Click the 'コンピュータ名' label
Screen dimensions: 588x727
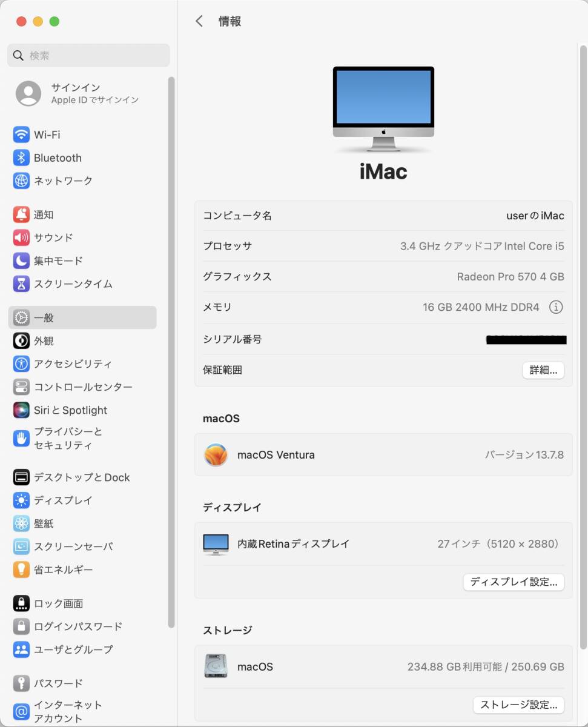coord(237,216)
